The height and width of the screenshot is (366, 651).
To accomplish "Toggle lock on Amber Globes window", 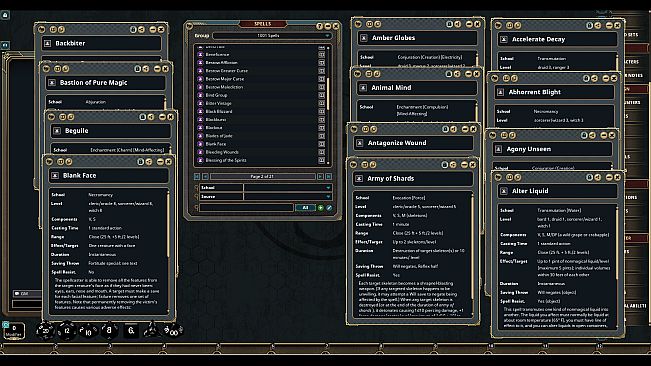I will click(449, 24).
